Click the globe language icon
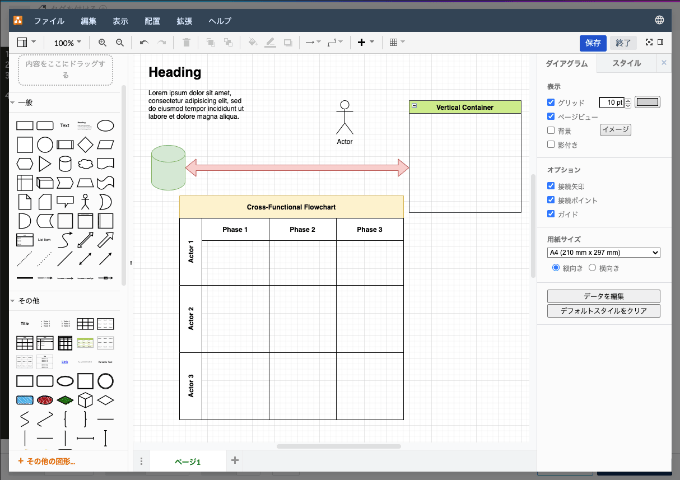This screenshot has width=680, height=480. (659, 20)
